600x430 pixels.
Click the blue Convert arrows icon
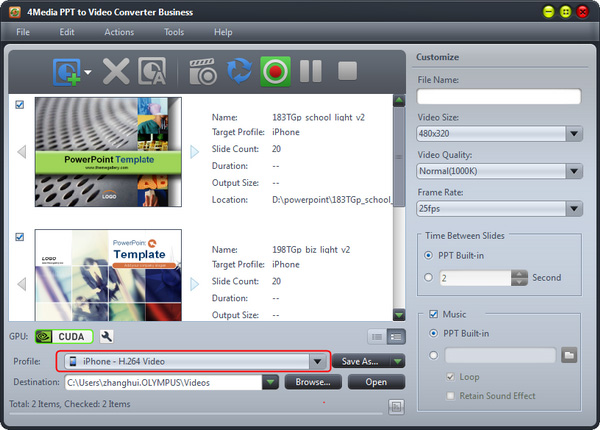[239, 71]
